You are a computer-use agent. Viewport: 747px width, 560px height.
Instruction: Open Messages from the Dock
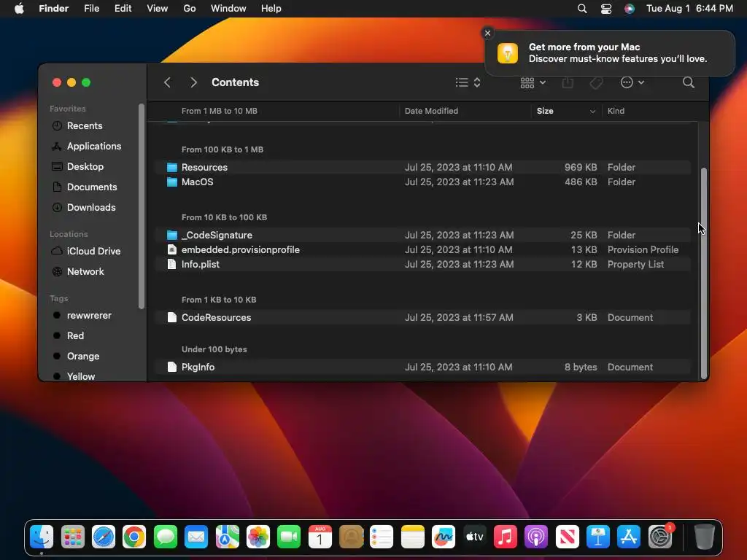[166, 537]
